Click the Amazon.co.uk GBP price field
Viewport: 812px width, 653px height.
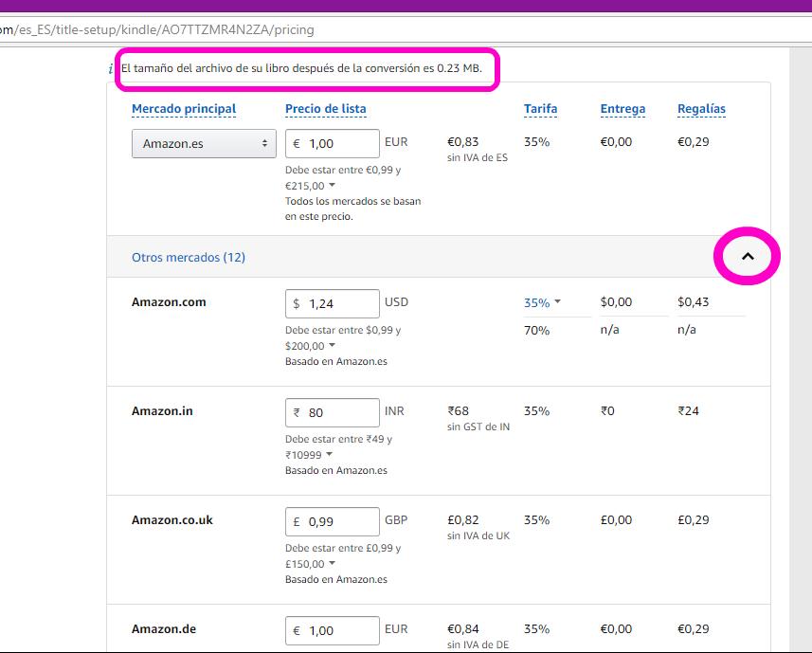339,521
